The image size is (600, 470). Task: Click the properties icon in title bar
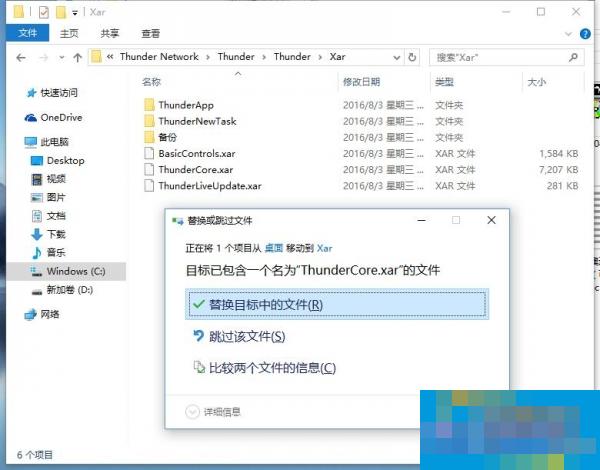(x=44, y=12)
